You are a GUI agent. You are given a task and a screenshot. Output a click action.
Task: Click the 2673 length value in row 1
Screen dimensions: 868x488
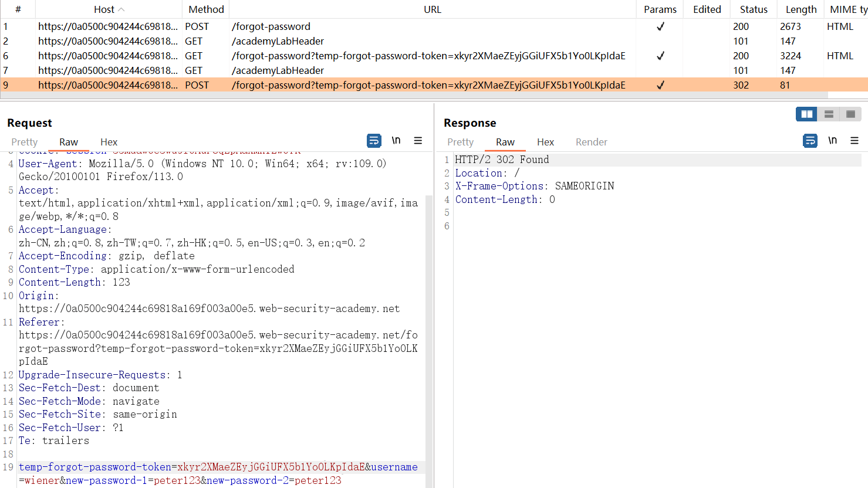point(791,26)
